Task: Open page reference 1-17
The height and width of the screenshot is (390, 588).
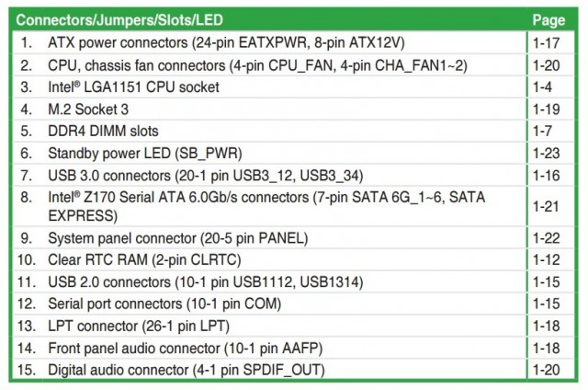Action: pos(546,43)
